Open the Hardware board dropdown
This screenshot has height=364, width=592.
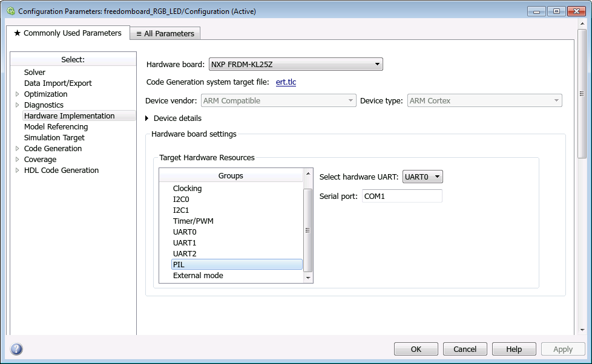[x=377, y=64]
